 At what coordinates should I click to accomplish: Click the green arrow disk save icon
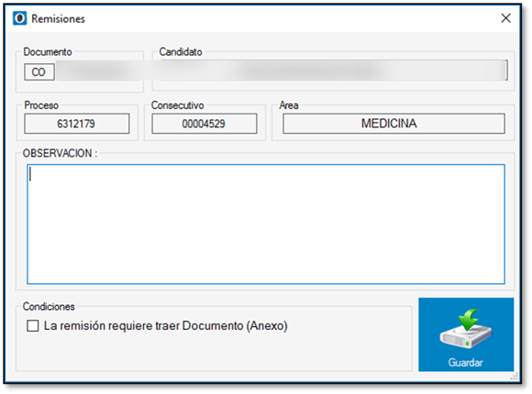(x=466, y=329)
